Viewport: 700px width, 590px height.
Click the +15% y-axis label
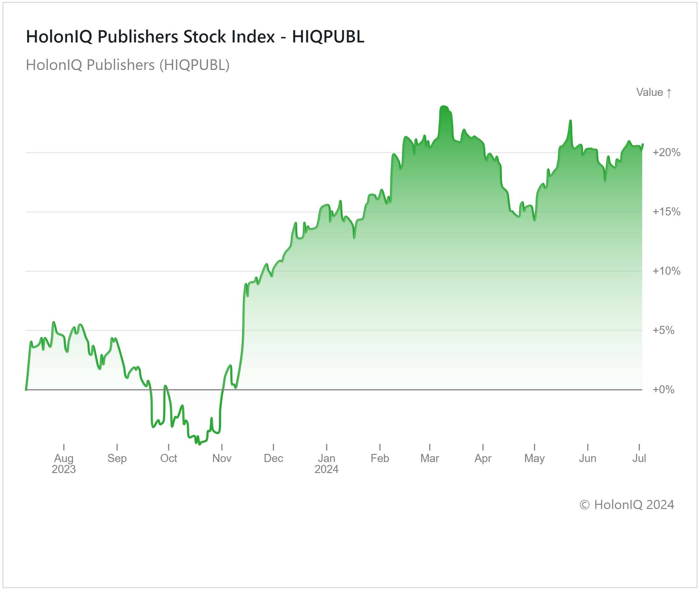click(666, 212)
